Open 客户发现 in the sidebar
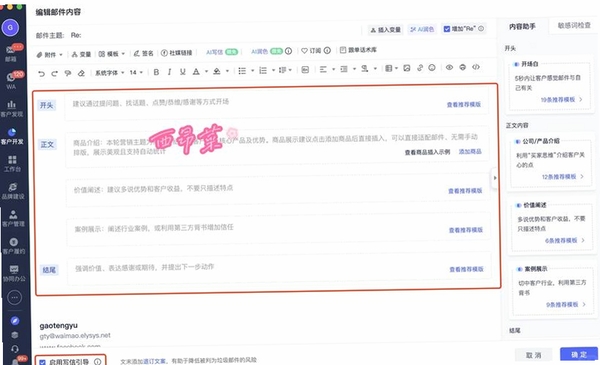 [11, 108]
